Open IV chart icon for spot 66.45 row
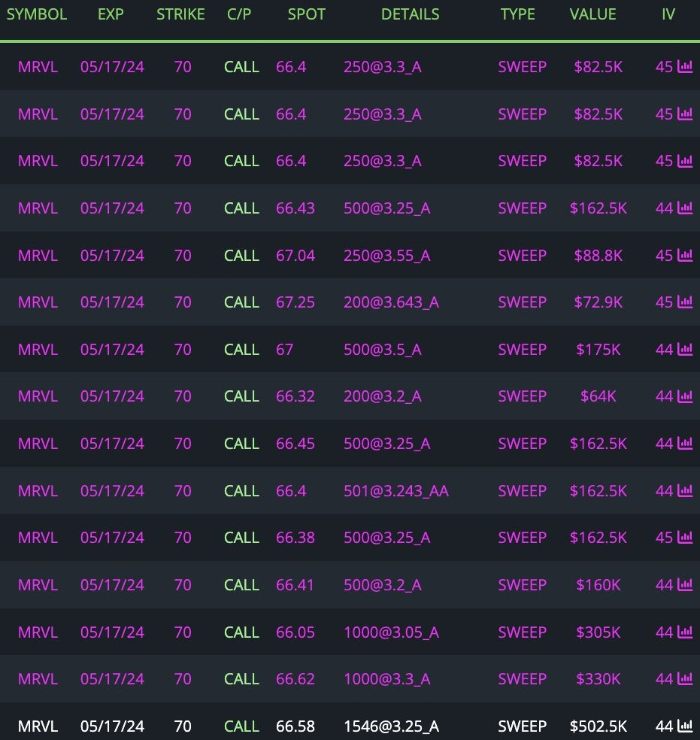The image size is (700, 740). tap(685, 443)
